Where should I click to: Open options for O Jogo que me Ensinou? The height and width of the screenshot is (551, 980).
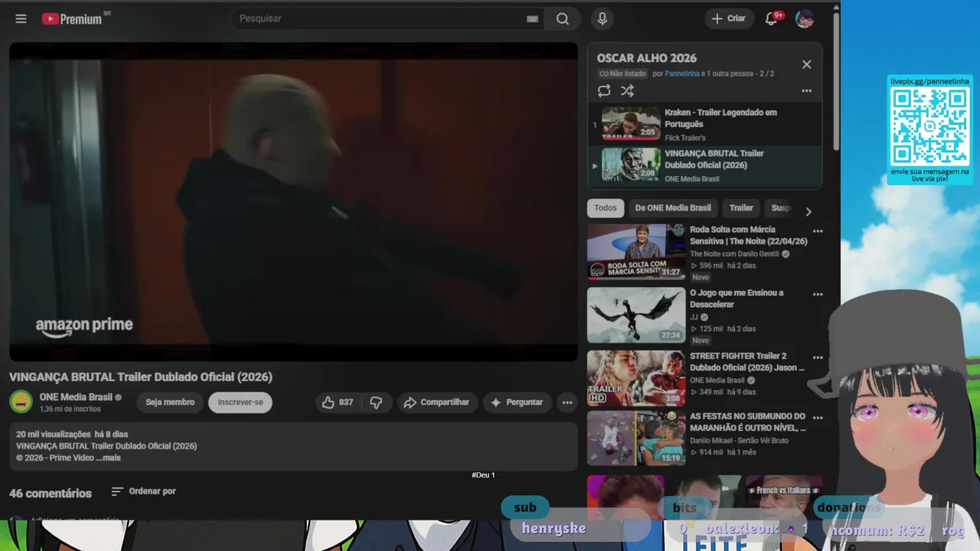[x=818, y=295]
